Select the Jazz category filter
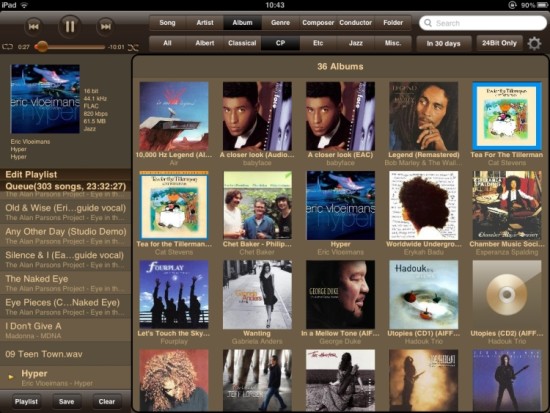The width and height of the screenshot is (550, 413). coord(355,43)
